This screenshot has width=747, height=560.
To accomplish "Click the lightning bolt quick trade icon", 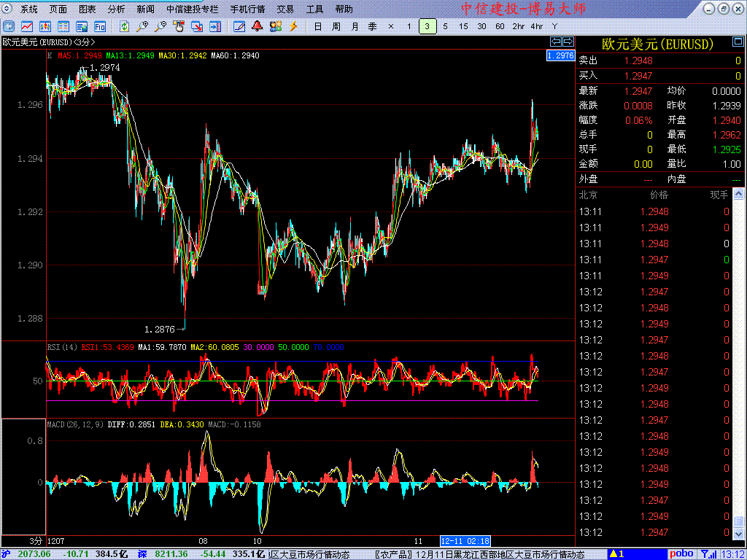I will click(293, 26).
